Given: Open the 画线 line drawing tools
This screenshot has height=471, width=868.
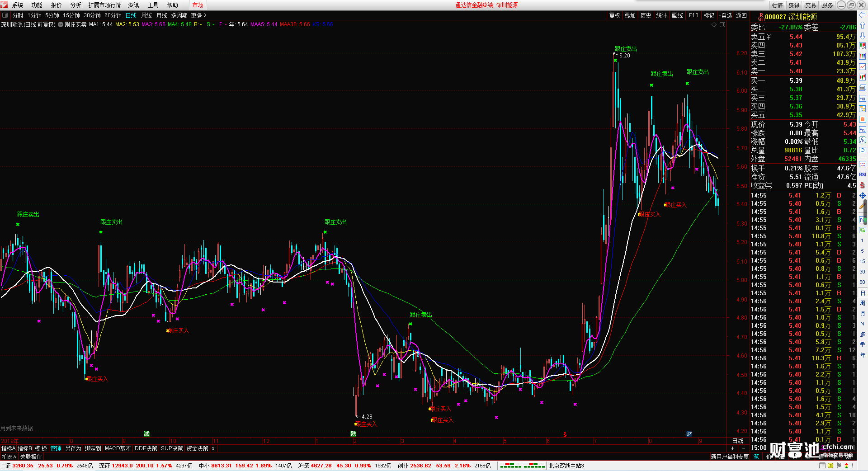Looking at the screenshot, I should [x=678, y=15].
